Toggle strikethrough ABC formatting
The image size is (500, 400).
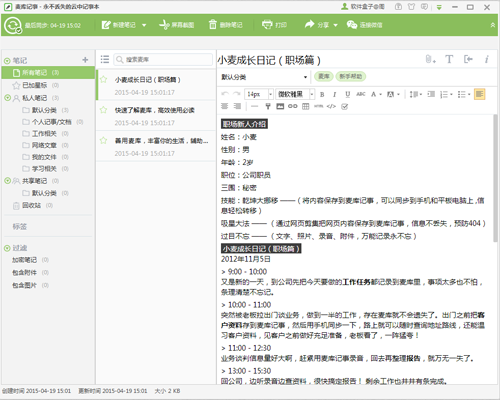[361, 94]
